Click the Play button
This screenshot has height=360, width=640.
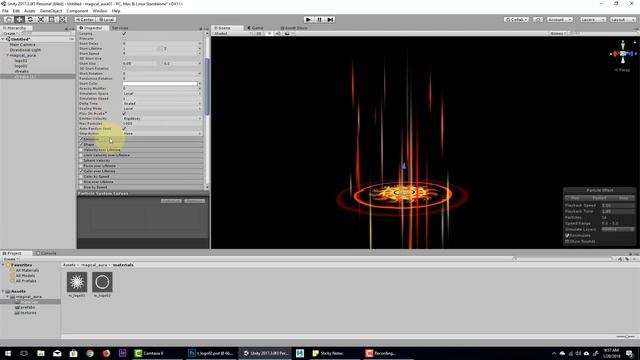click(x=309, y=19)
